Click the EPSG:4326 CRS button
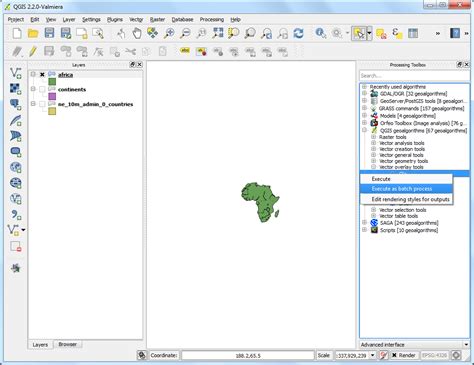This screenshot has width=474, height=365. (434, 355)
